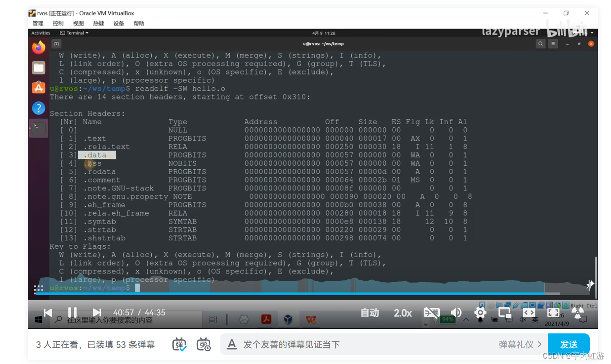This screenshot has height=364, width=611.
Task: Toggle subtitles in the video player
Action: pos(431,313)
